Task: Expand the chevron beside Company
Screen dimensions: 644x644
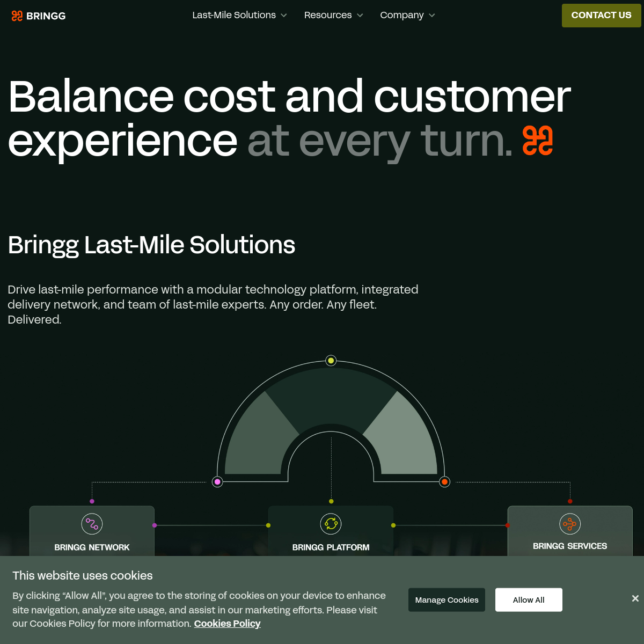Action: coord(432,16)
